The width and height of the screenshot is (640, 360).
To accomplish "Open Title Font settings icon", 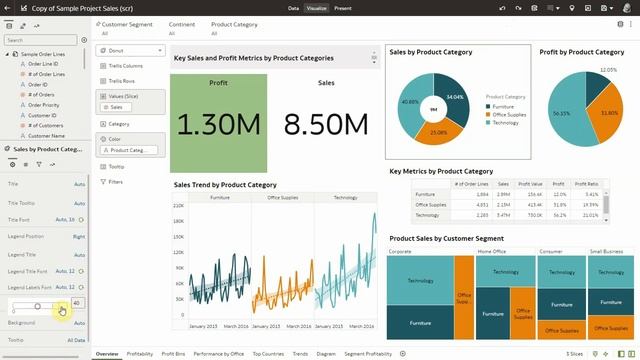I will click(x=81, y=220).
